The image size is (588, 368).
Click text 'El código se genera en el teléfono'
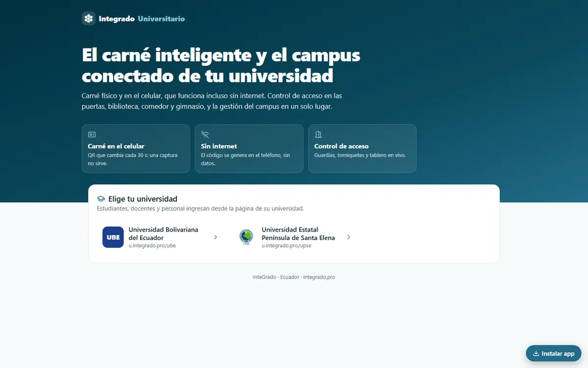(x=241, y=155)
